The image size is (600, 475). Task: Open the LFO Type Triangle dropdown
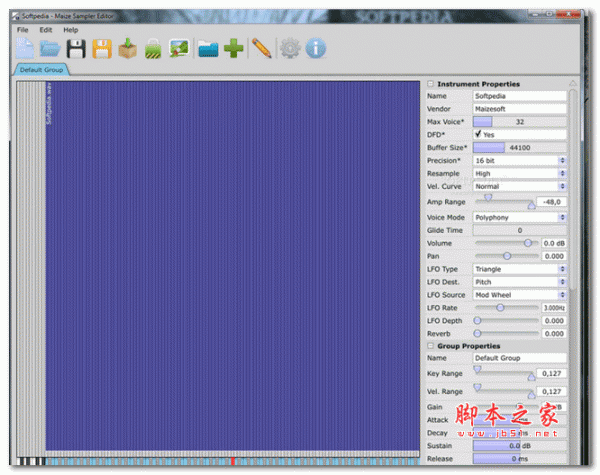[x=520, y=269]
